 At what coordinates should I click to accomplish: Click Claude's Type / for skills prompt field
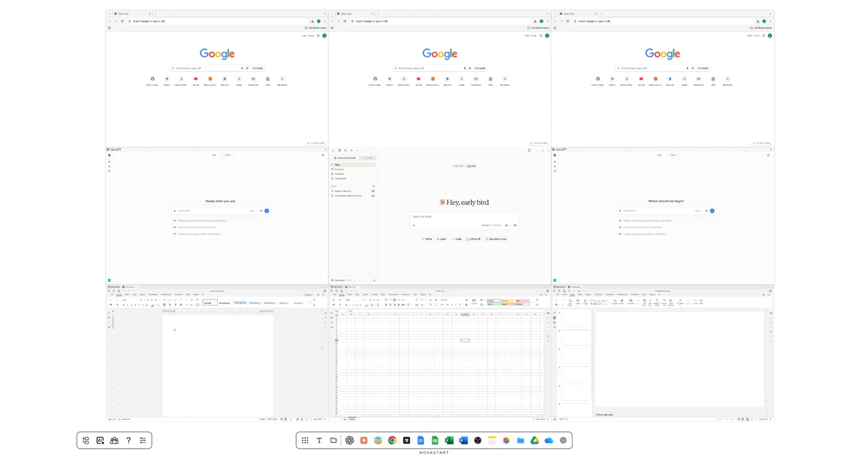pyautogui.click(x=464, y=216)
